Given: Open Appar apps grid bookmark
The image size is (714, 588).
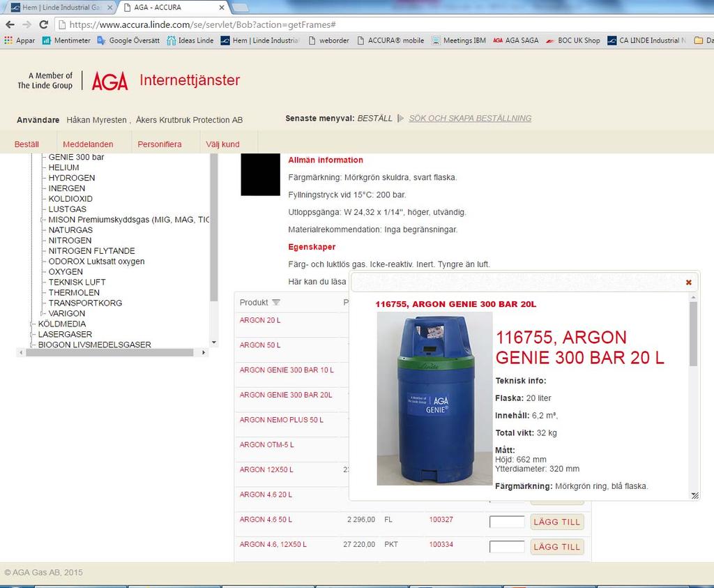Looking at the screenshot, I should click(19, 40).
